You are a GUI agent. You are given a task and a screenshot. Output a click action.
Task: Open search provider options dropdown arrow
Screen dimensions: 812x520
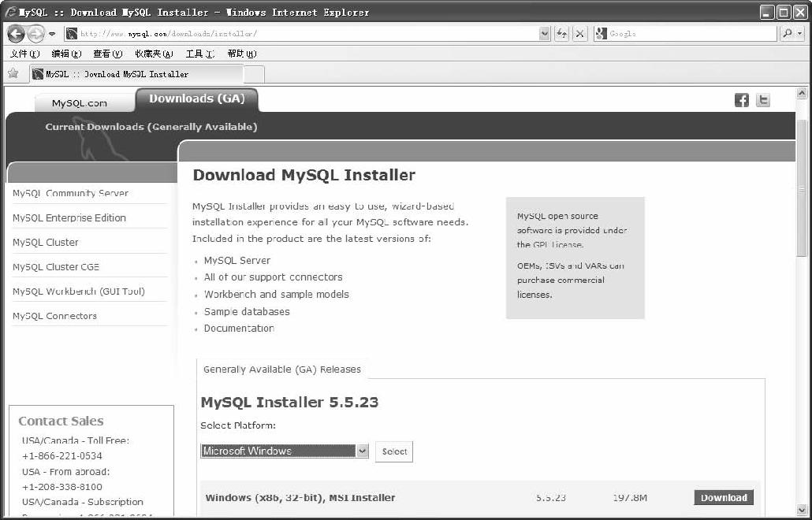(800, 34)
